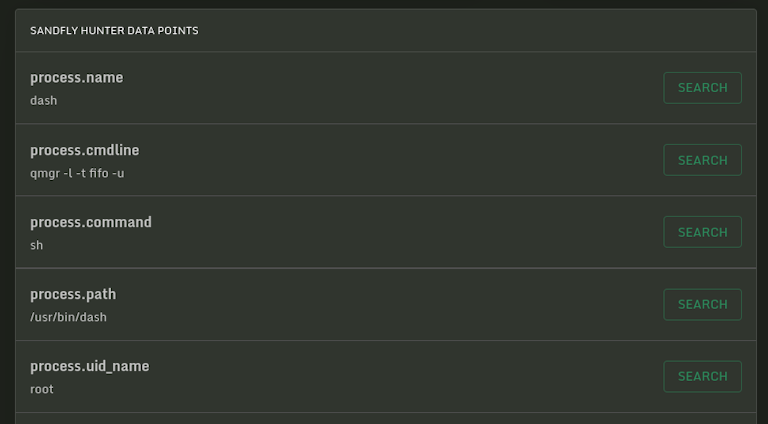Click empty space in the process.name row
768x424 pixels.
coord(400,88)
